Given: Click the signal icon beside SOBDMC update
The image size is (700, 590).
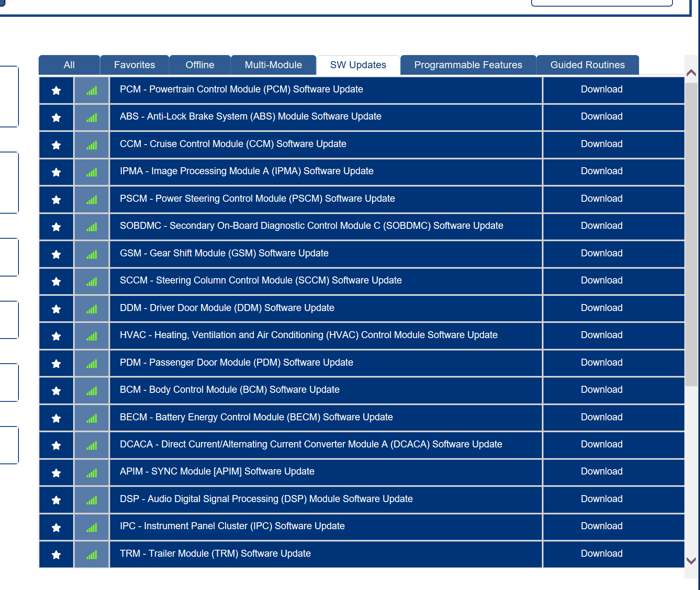Looking at the screenshot, I should pyautogui.click(x=92, y=227).
